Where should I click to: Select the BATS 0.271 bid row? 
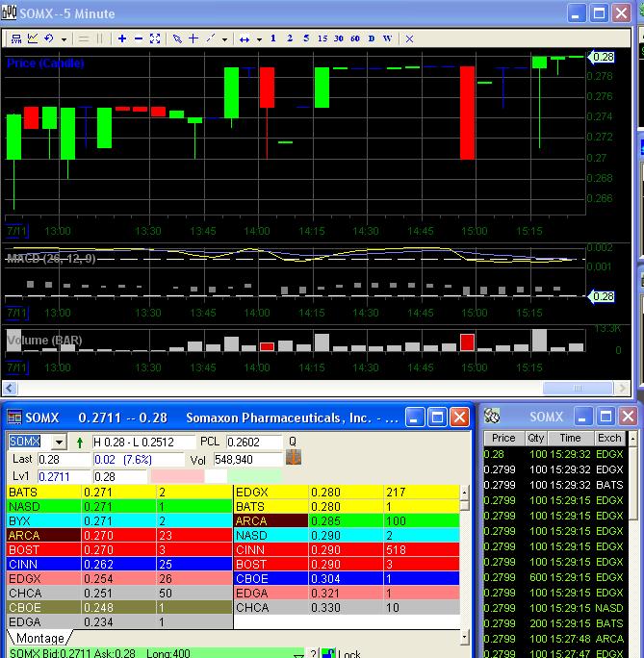pos(119,493)
